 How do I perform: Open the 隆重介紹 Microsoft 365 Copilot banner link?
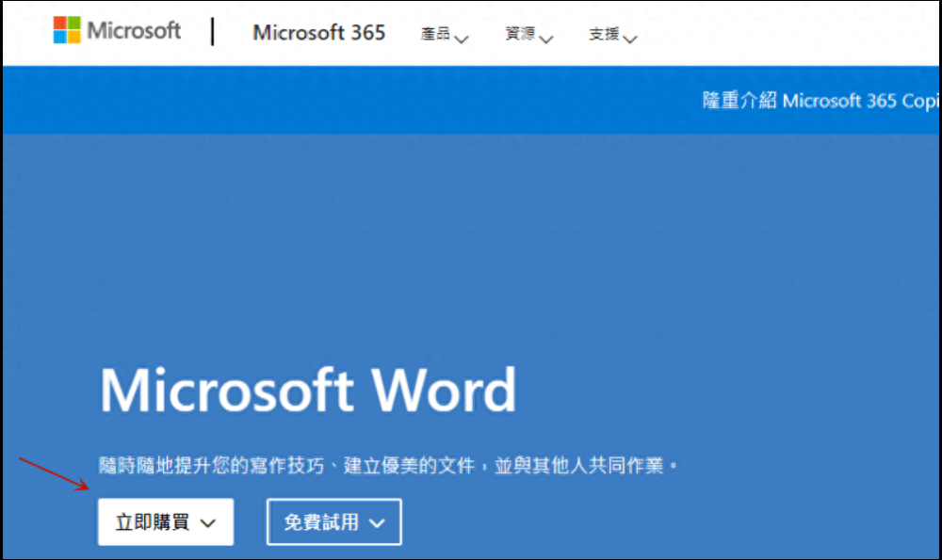point(820,101)
